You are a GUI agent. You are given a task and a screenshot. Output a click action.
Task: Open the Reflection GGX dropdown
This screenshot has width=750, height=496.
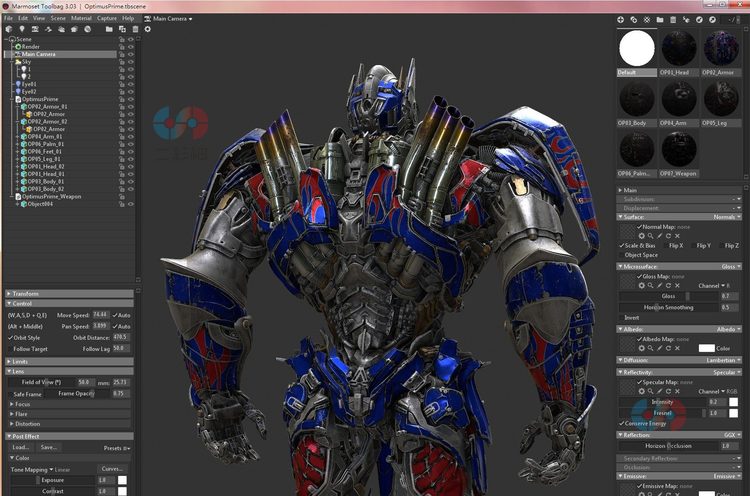(732, 435)
